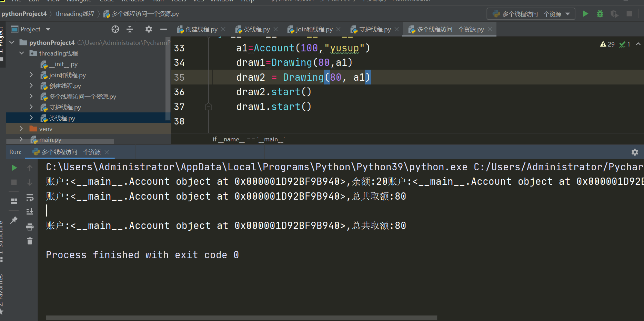
Task: Click the 多个线程访问一个资源.py breadcrumb in navigation bar
Action: click(x=141, y=14)
